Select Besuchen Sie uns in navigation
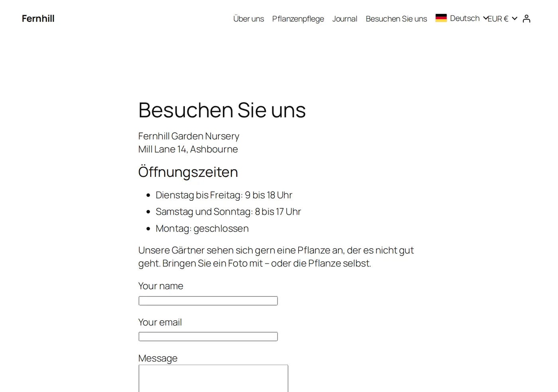The width and height of the screenshot is (558, 392). click(x=396, y=19)
